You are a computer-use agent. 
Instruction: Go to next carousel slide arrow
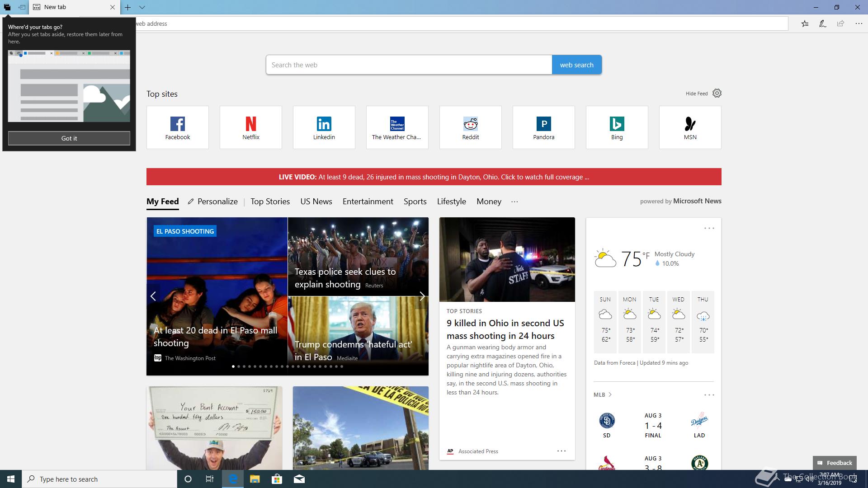422,296
